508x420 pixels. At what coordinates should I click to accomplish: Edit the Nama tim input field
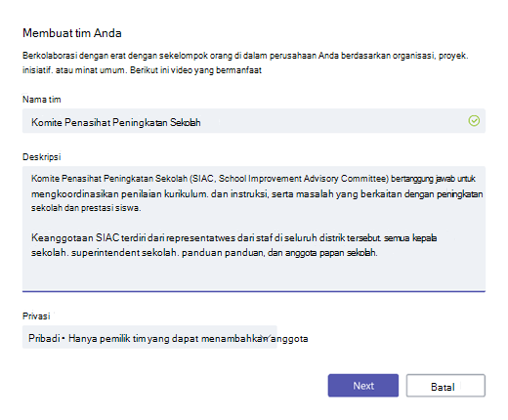pos(254,121)
